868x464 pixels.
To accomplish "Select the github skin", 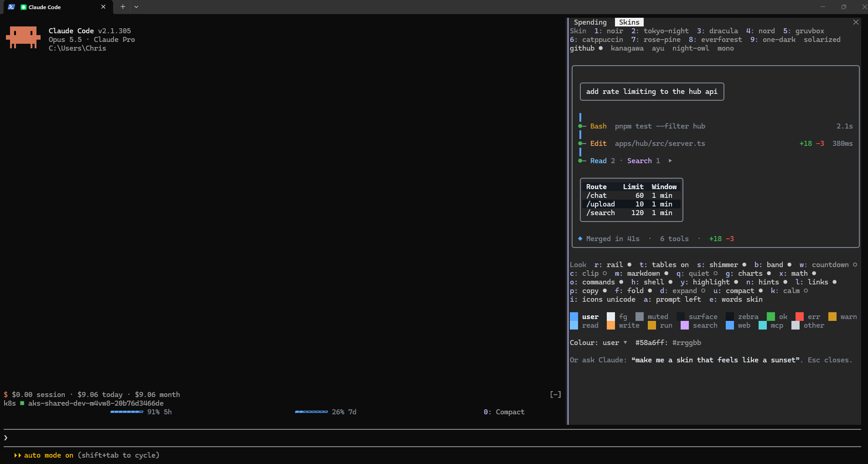I will [586, 48].
